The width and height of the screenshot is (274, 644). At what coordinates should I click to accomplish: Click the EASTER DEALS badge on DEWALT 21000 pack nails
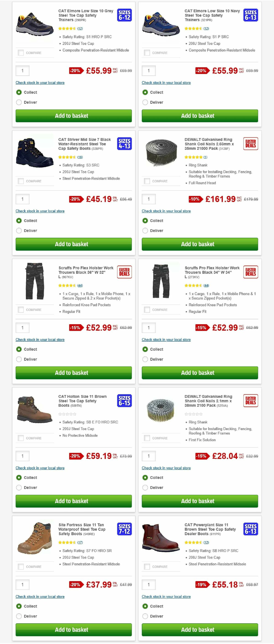pyautogui.click(x=250, y=144)
